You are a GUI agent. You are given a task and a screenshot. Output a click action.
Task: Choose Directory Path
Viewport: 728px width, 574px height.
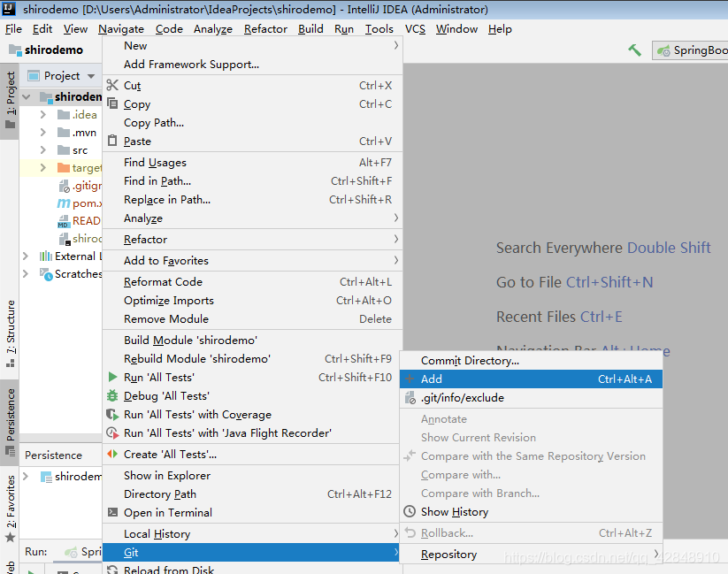(x=252, y=494)
